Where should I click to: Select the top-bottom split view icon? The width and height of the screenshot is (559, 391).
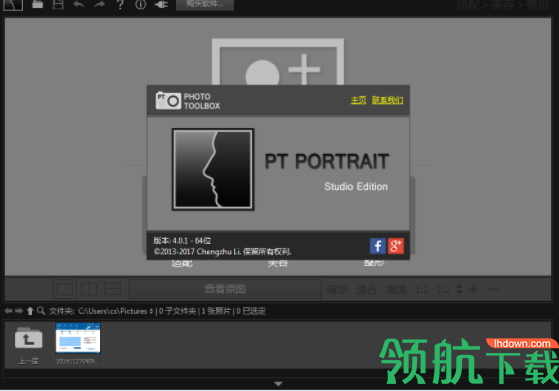click(112, 289)
